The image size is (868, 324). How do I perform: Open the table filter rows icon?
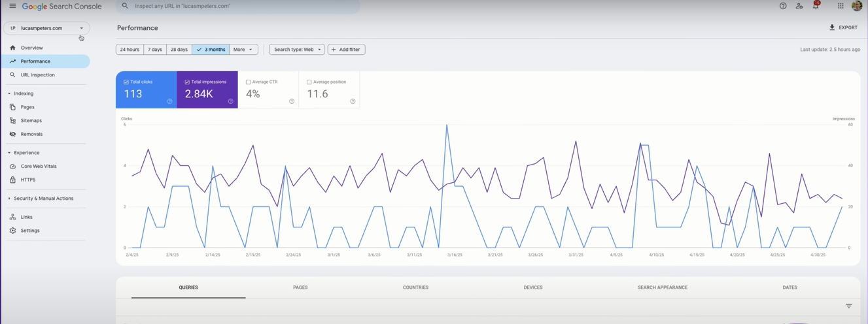point(848,306)
